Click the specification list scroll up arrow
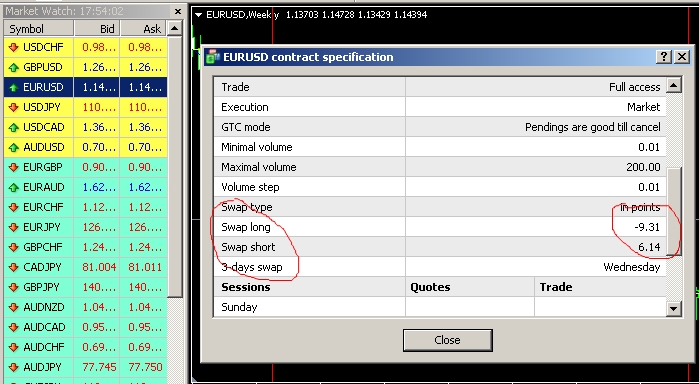Screen dimensions: 699x384 coord(674,85)
